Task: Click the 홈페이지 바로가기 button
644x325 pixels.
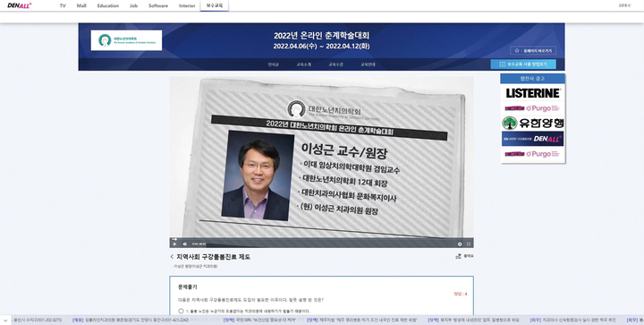Action: [x=533, y=51]
